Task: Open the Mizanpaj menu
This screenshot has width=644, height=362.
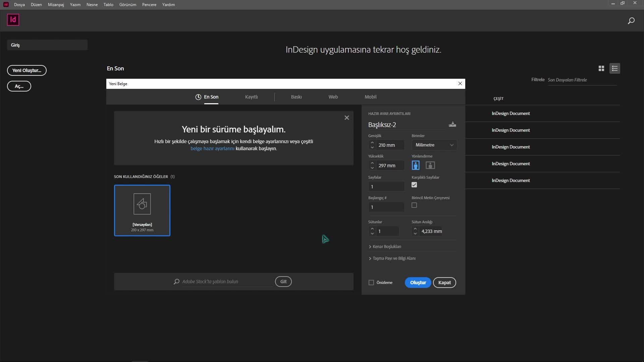Action: tap(56, 5)
